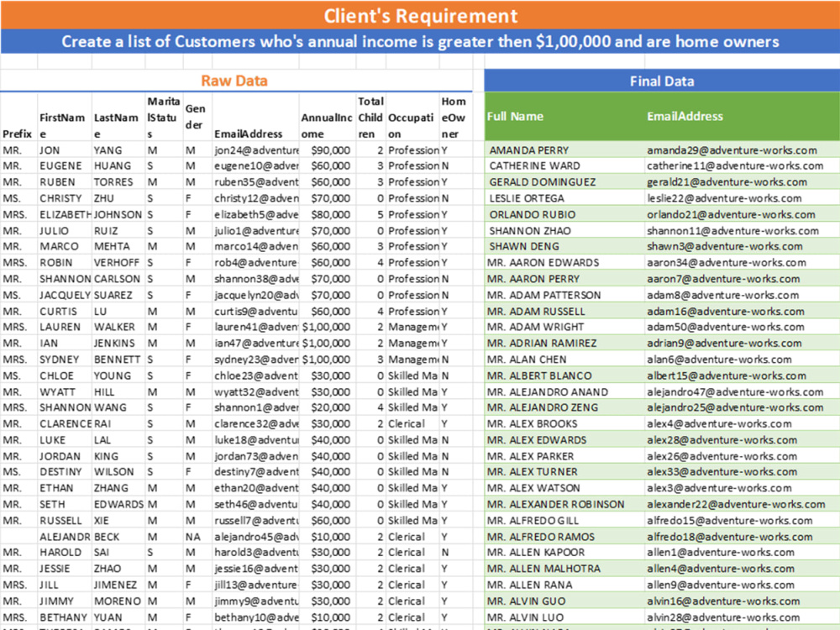Screen dimensions: 840x630
Task: Click the green EmailAddress header in Final Data
Action: tap(743, 117)
